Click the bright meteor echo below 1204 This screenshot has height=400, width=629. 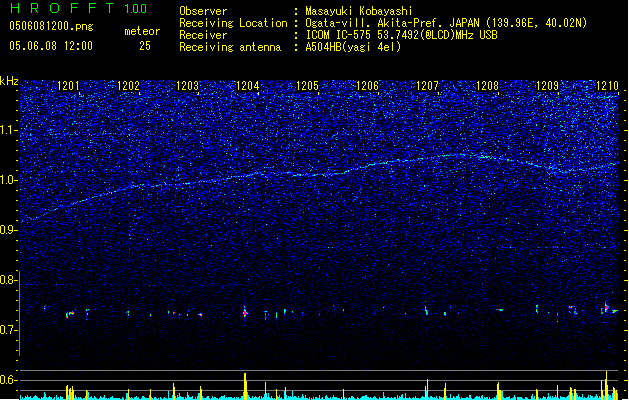pos(245,312)
